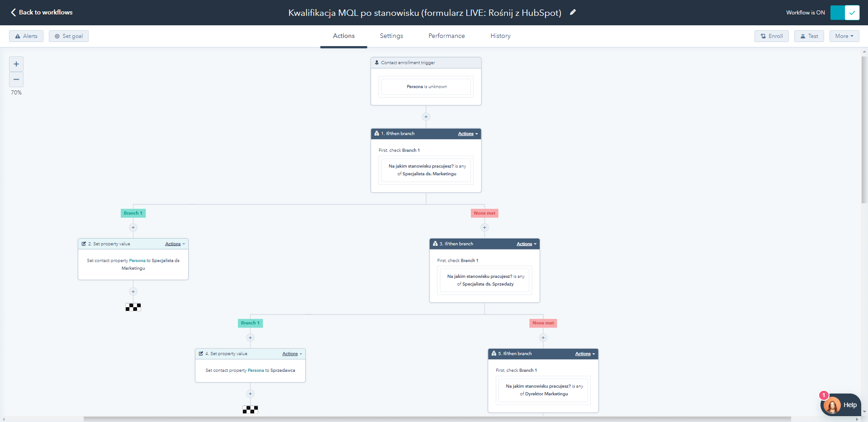Click the contact enrollment trigger person icon
868x422 pixels.
pos(377,63)
